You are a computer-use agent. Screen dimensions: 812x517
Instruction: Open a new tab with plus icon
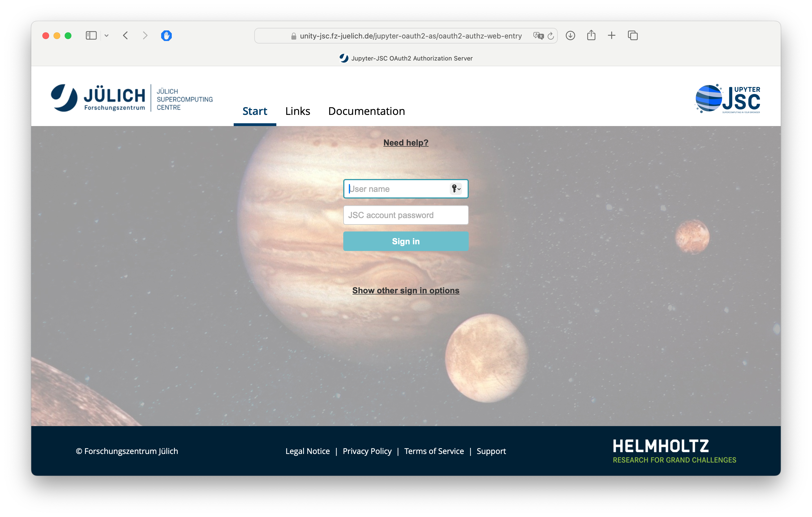[612, 35]
